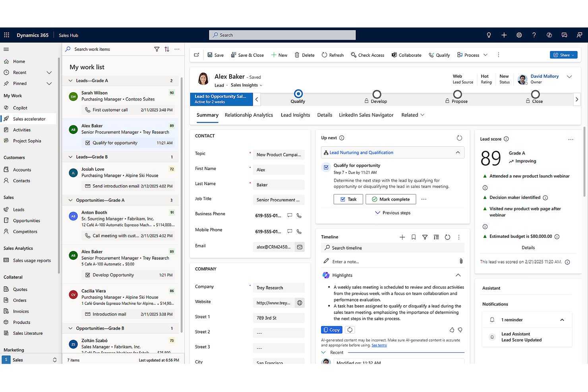Expand Previous steps
The width and height of the screenshot is (588, 392).
393,213
